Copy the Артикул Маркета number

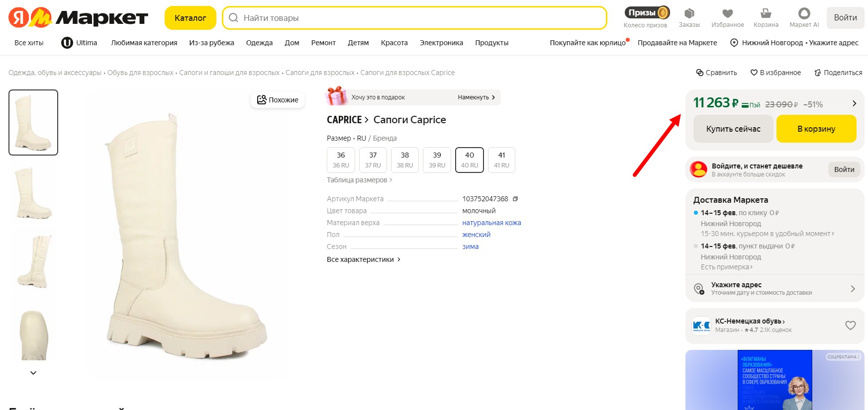[x=515, y=199]
